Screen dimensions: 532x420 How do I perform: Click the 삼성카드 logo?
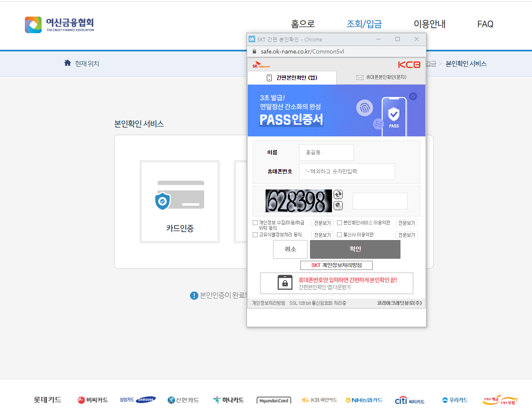[x=138, y=400]
